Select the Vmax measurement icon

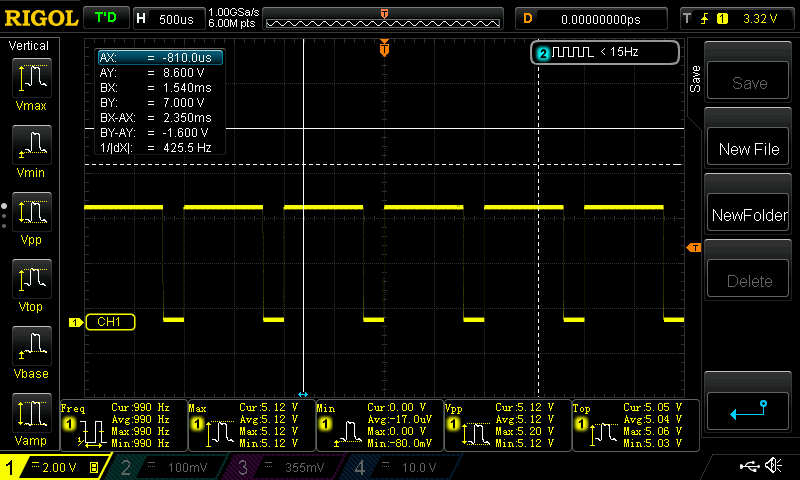(x=30, y=79)
